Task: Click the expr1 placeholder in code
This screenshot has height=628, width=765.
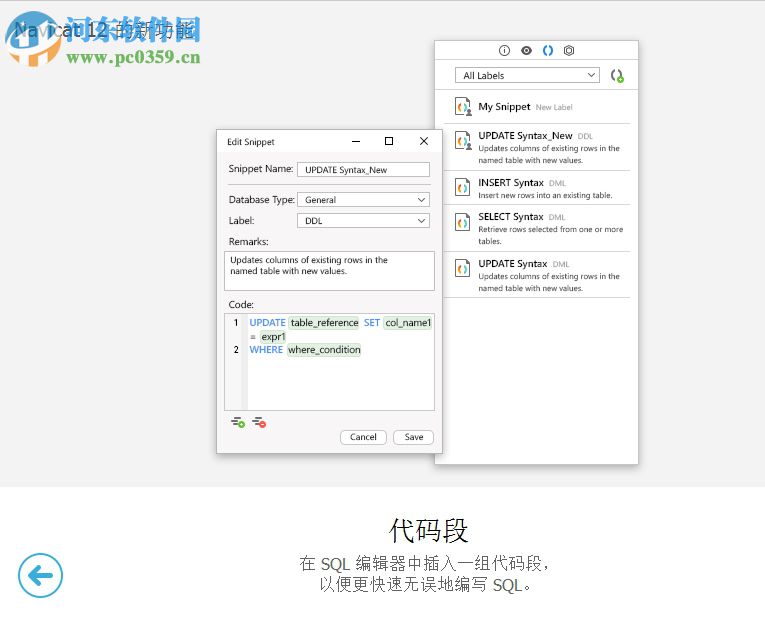Action: point(273,337)
